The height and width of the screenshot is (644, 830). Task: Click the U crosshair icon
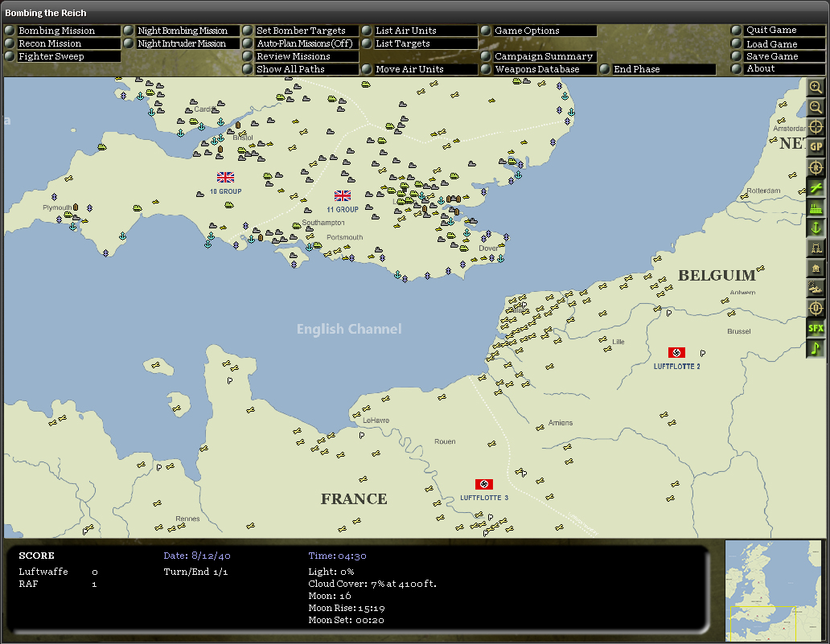[816, 308]
